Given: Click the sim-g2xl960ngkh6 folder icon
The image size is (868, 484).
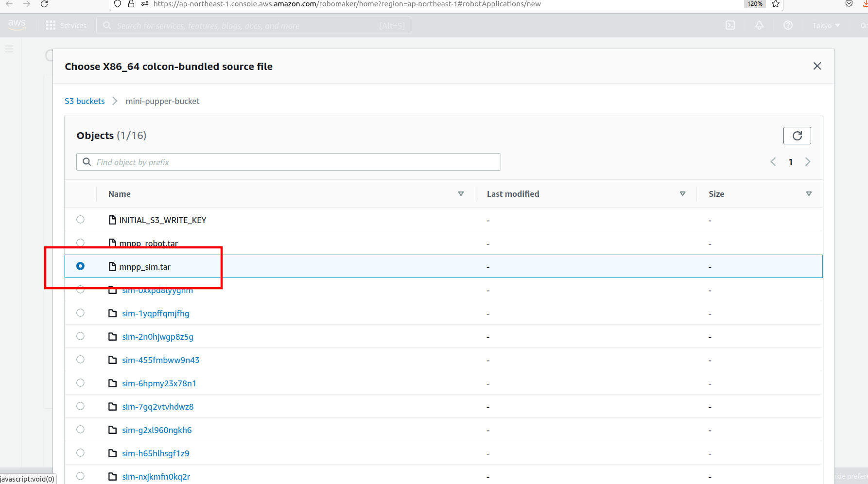Looking at the screenshot, I should pyautogui.click(x=112, y=430).
